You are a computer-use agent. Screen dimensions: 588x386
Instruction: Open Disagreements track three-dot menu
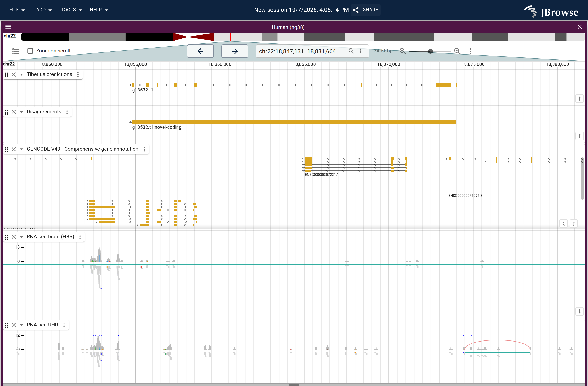67,112
